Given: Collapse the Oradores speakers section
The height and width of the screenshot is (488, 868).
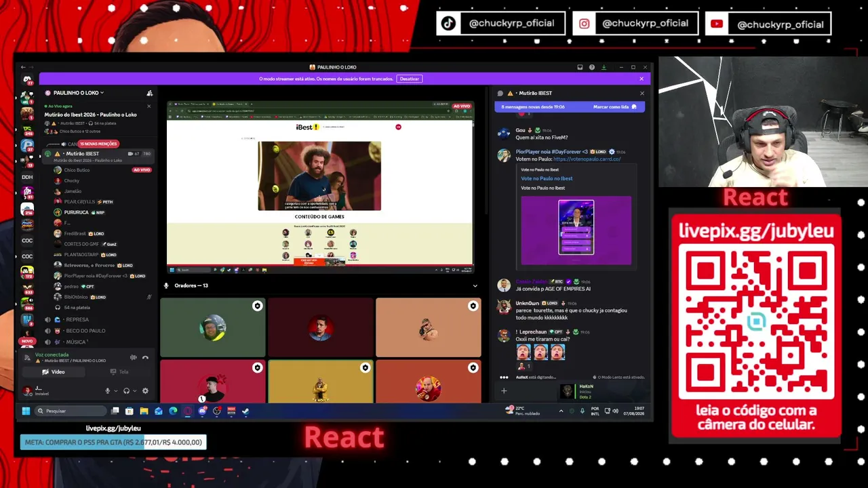Looking at the screenshot, I should [x=475, y=285].
